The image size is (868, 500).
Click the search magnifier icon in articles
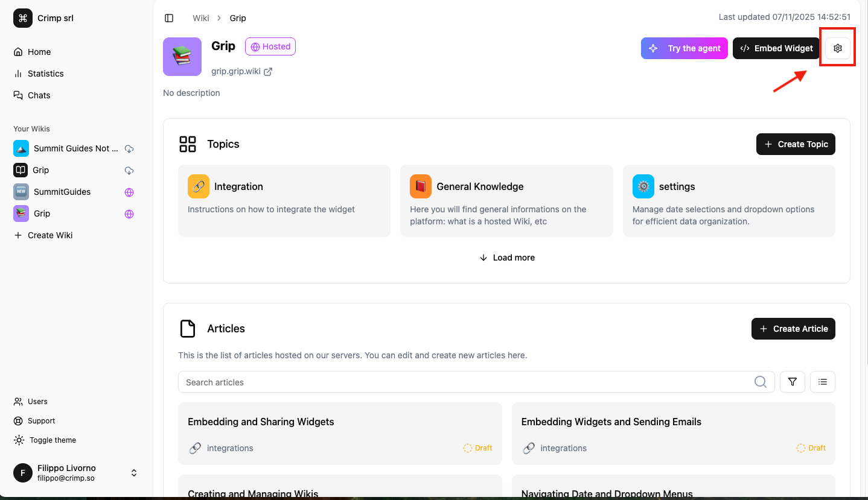click(x=760, y=382)
